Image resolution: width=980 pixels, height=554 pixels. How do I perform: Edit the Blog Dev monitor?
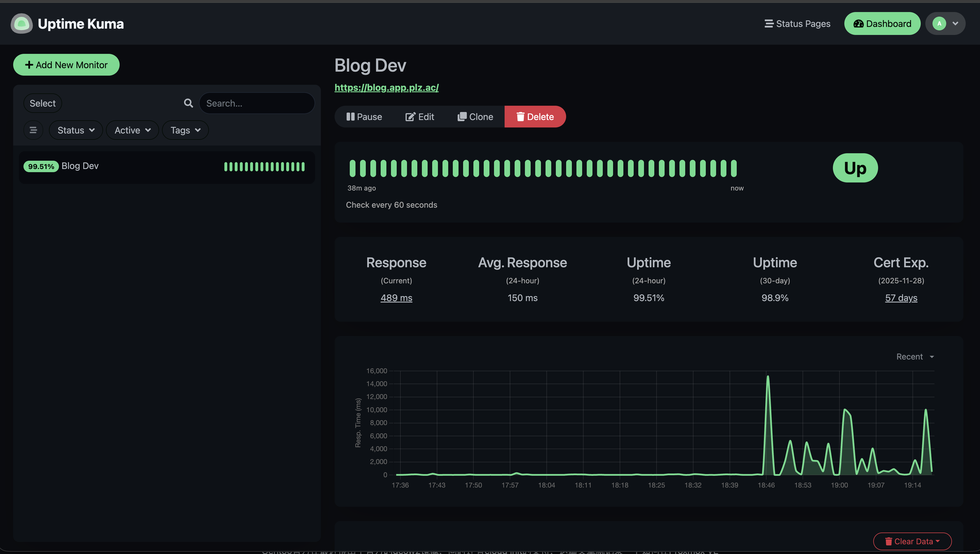click(x=420, y=117)
